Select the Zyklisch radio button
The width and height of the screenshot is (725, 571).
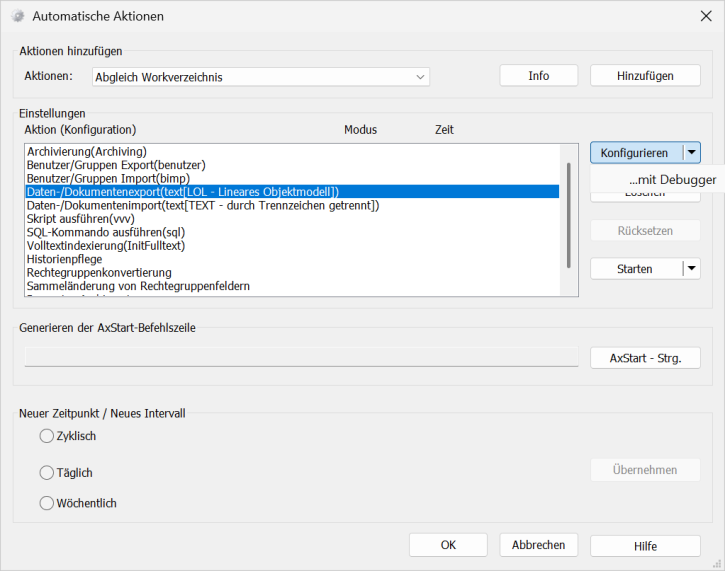tap(46, 436)
